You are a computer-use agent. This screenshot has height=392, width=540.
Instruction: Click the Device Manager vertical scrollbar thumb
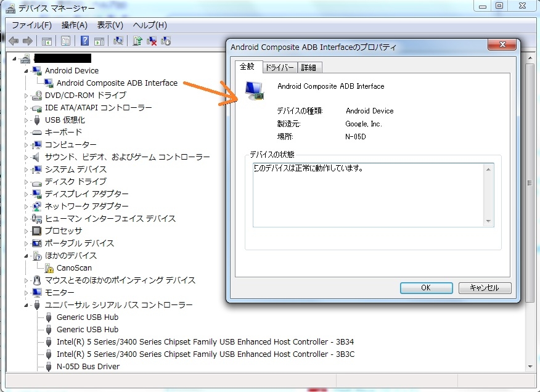[x=530, y=183]
